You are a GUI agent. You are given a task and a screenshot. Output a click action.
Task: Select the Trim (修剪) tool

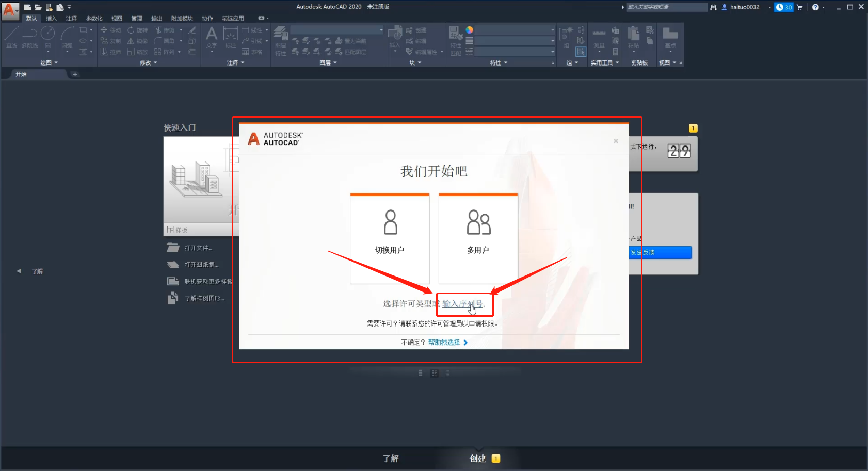click(164, 30)
